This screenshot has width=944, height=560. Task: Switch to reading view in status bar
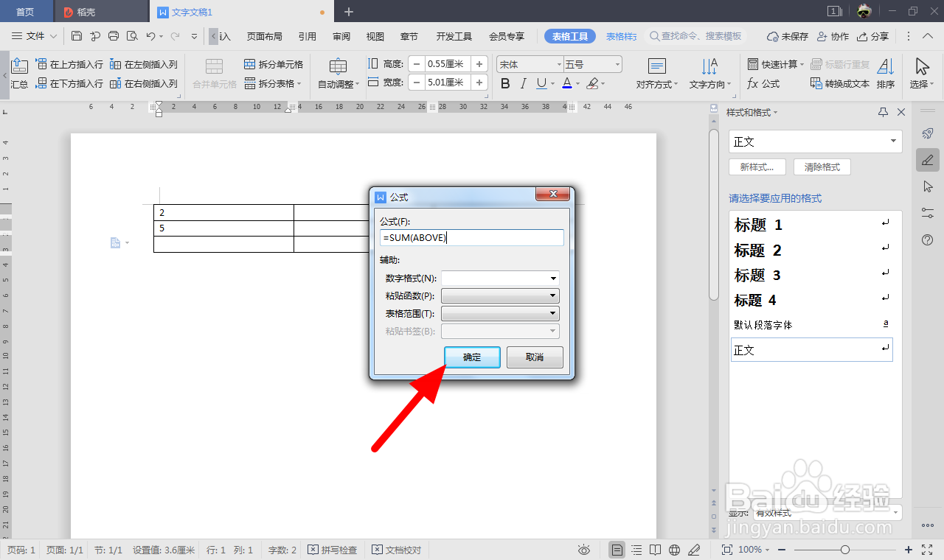coord(656,550)
